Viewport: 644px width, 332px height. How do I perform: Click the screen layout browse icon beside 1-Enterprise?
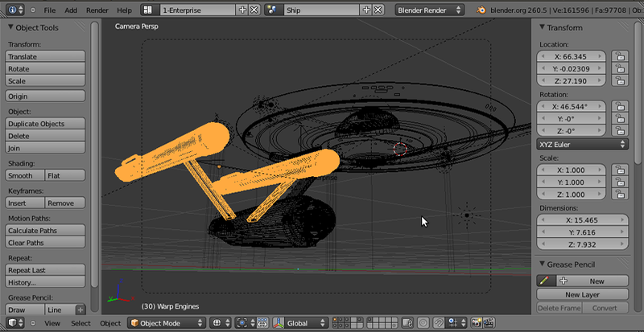(x=148, y=10)
